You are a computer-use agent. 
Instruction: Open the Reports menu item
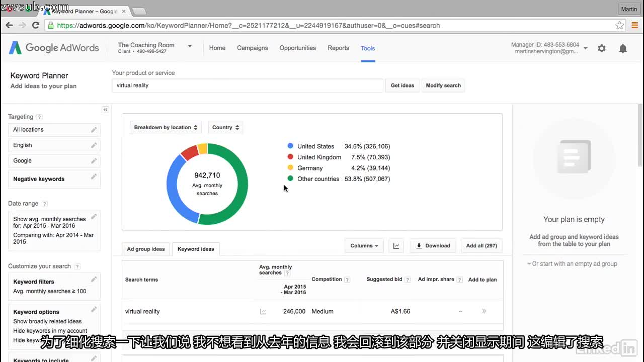(338, 48)
